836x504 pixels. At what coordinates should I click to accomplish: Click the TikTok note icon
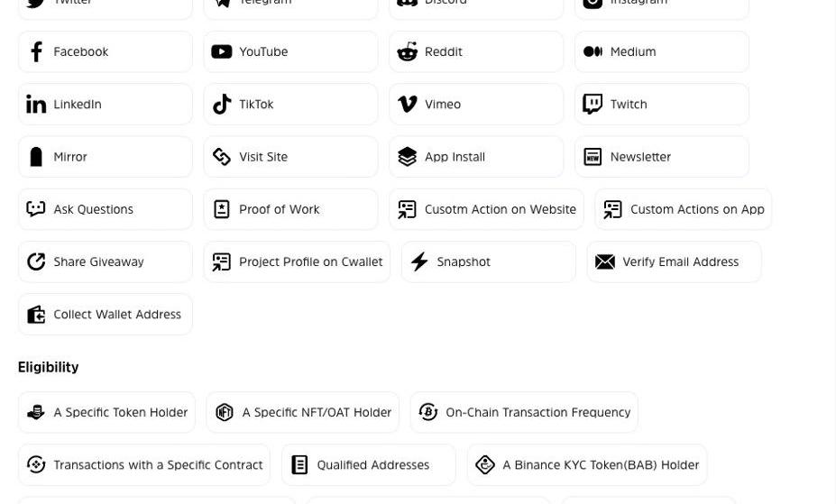coord(222,105)
